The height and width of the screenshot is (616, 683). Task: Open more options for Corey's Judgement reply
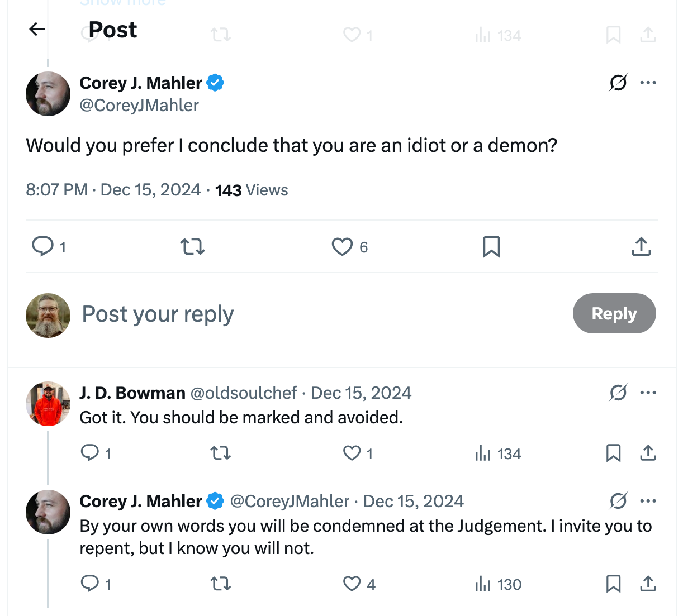click(648, 501)
